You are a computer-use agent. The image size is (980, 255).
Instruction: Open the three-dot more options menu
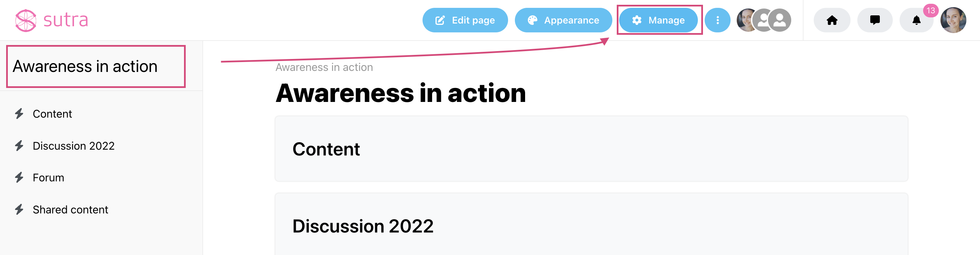click(717, 20)
